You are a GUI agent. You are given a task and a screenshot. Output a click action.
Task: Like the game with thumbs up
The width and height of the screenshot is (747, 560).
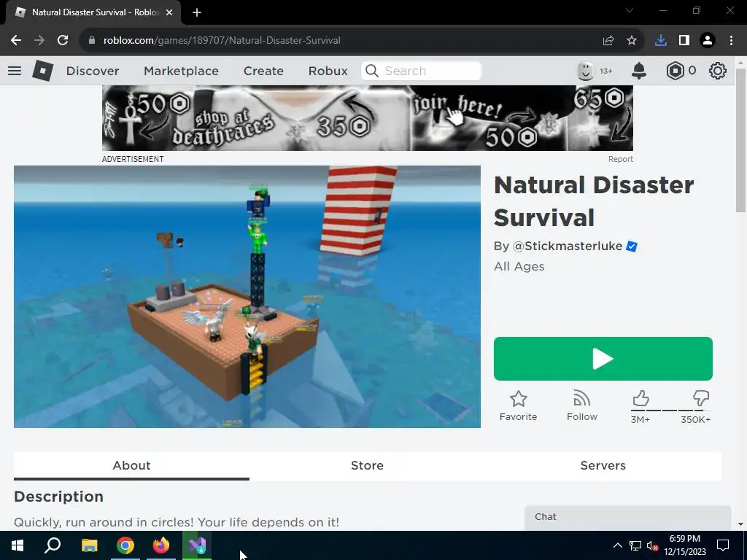(640, 398)
